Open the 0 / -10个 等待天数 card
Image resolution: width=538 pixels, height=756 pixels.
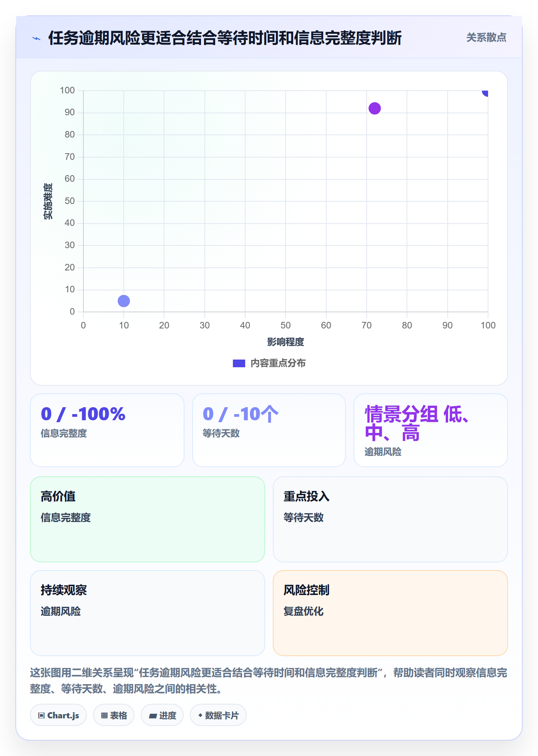click(269, 430)
